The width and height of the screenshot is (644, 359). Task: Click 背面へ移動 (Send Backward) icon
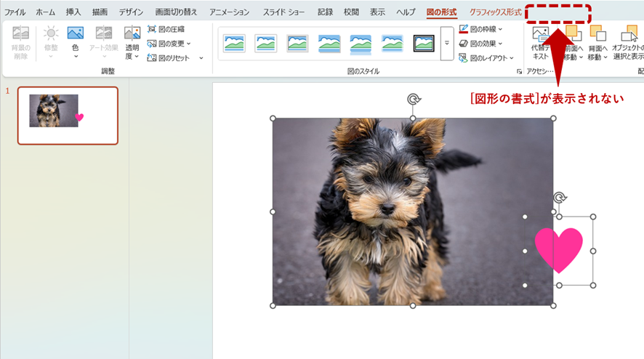[x=597, y=35]
